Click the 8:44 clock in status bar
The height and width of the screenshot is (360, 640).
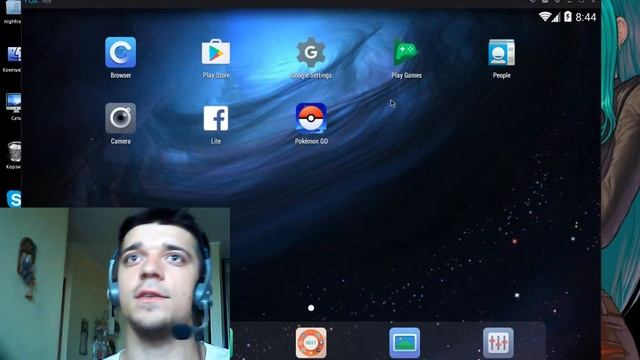[x=586, y=17]
